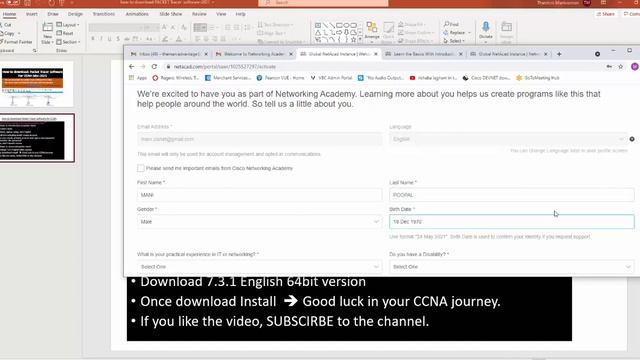The image size is (640, 360).
Task: Click the Cut button in PowerPoint ribbon
Action: pyautogui.click(x=6, y=25)
